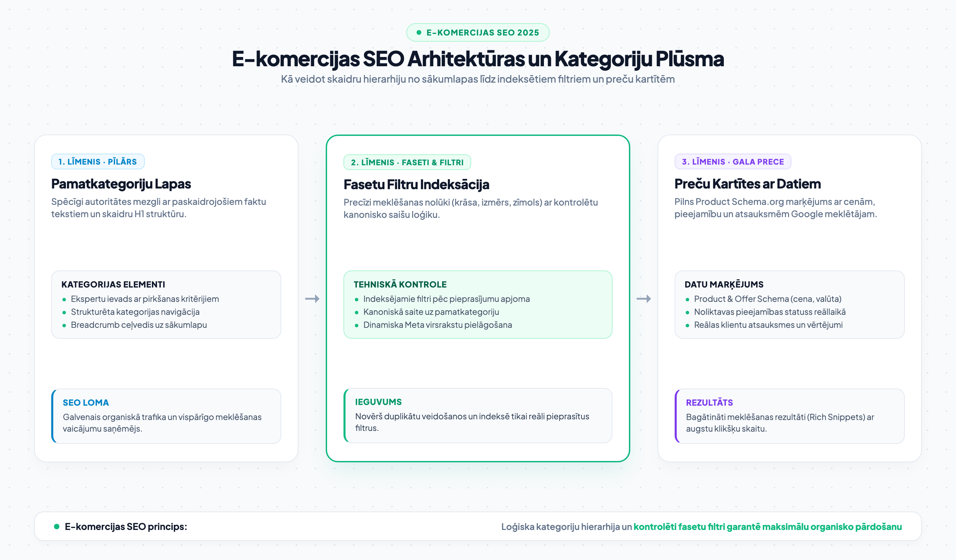Click bullet dot beside Breadcrumb ceļvedis
956x560 pixels.
(64, 325)
